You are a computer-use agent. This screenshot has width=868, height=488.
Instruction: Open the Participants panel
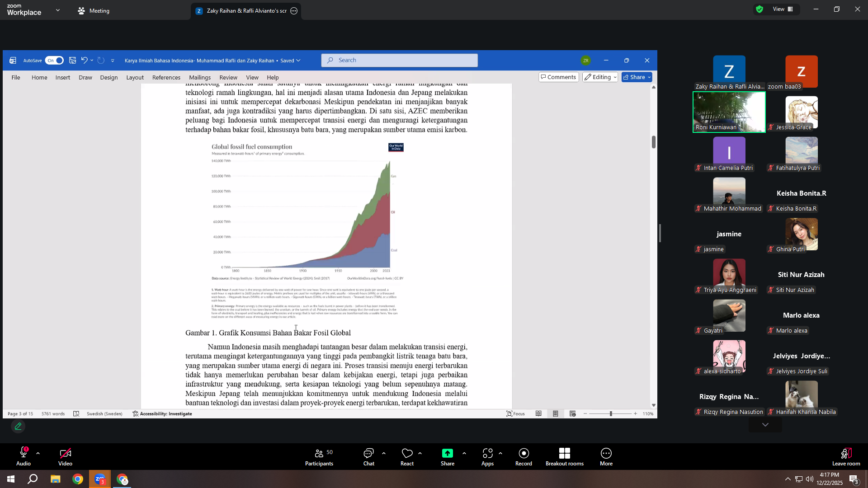click(319, 457)
